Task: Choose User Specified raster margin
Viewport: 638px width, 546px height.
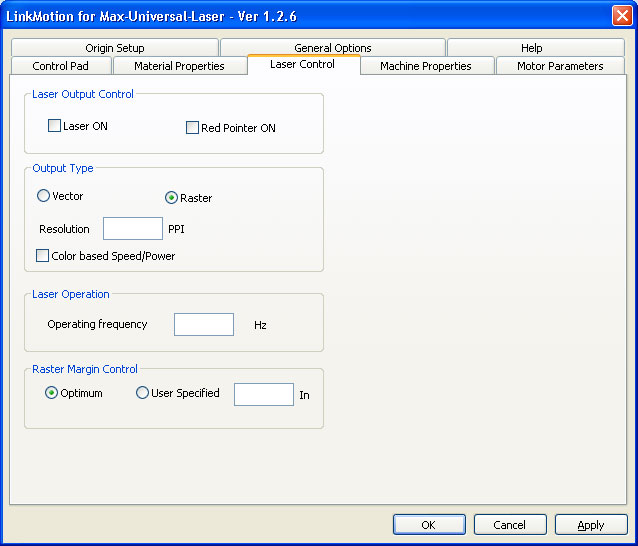Action: 142,393
